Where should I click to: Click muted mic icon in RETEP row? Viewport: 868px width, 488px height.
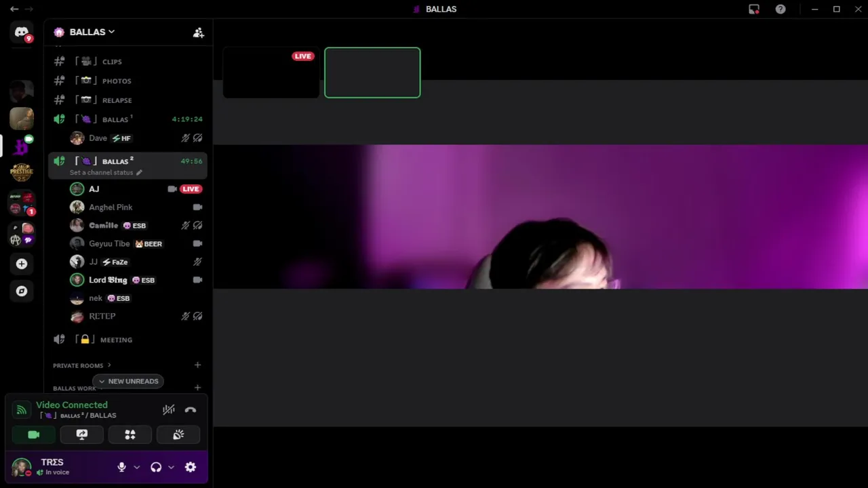click(185, 317)
